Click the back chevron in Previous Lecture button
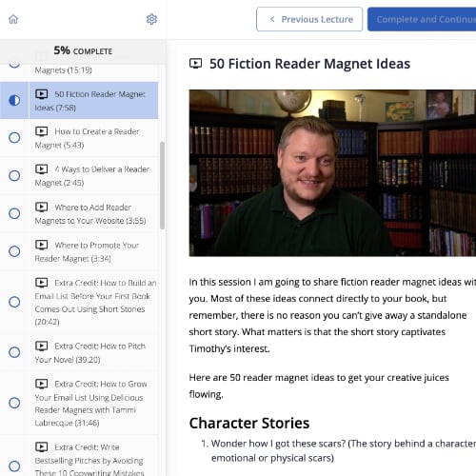The image size is (476, 476). click(x=272, y=19)
